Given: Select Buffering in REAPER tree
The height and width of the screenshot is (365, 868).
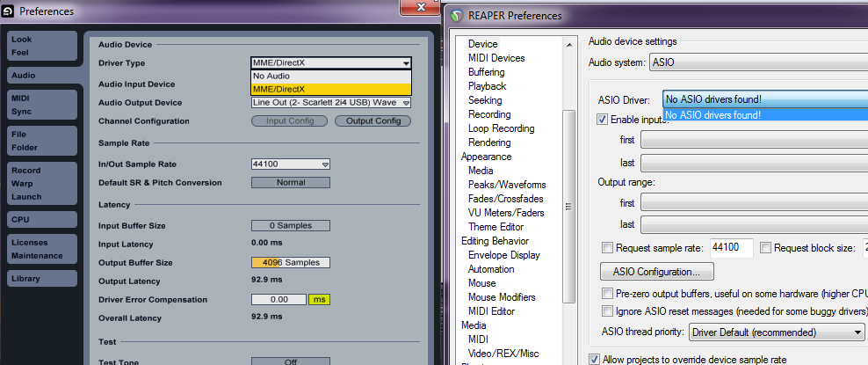Looking at the screenshot, I should [x=486, y=72].
